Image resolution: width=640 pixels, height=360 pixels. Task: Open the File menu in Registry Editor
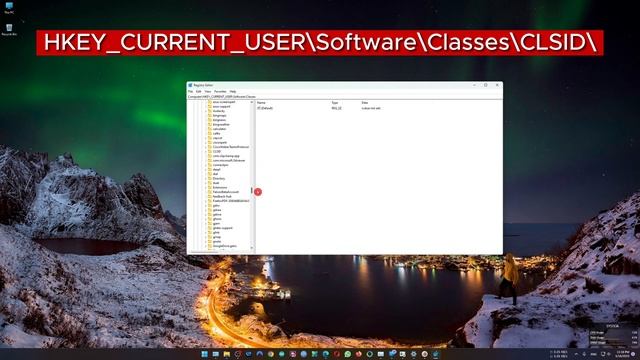click(x=190, y=91)
